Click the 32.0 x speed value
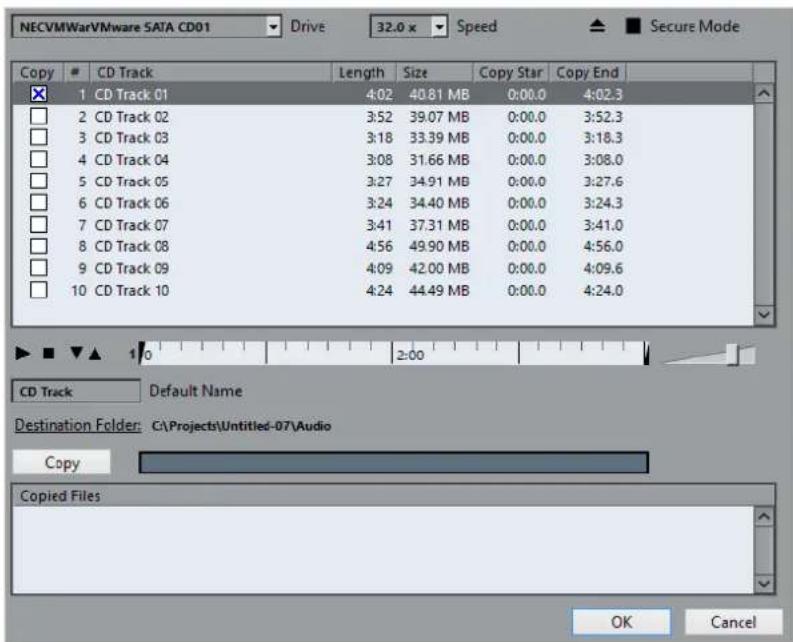793x642 pixels. pyautogui.click(x=396, y=27)
